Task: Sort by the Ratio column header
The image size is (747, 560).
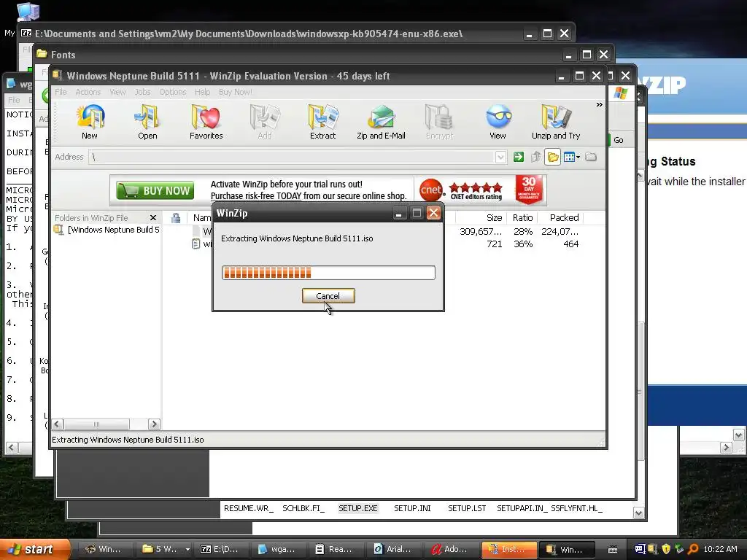Action: (x=522, y=217)
